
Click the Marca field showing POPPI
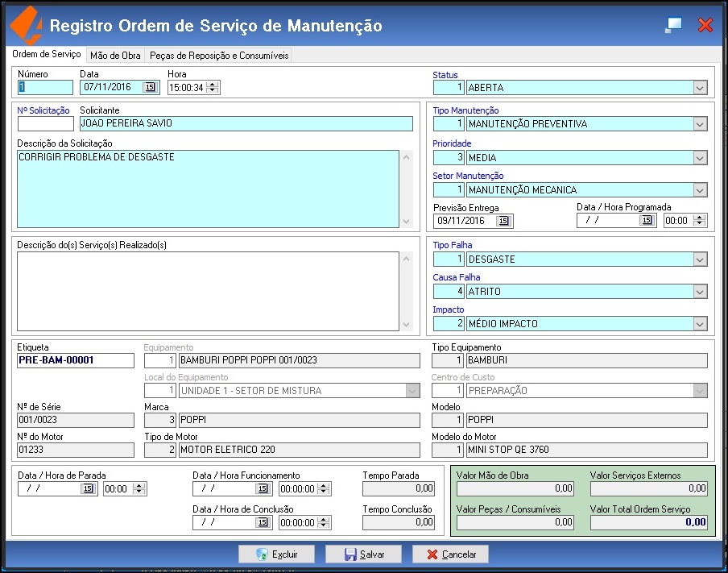(300, 420)
